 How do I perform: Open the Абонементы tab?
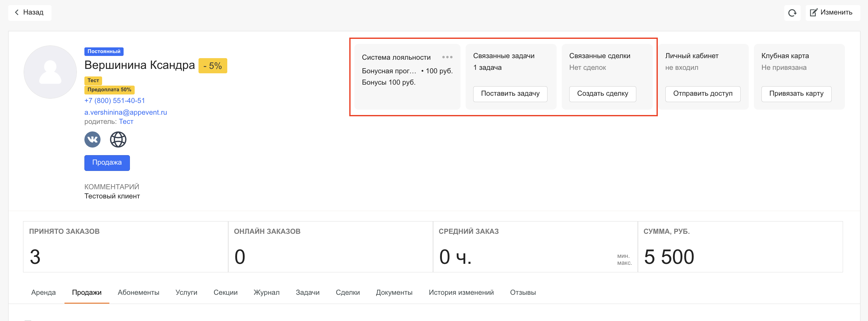tap(138, 292)
